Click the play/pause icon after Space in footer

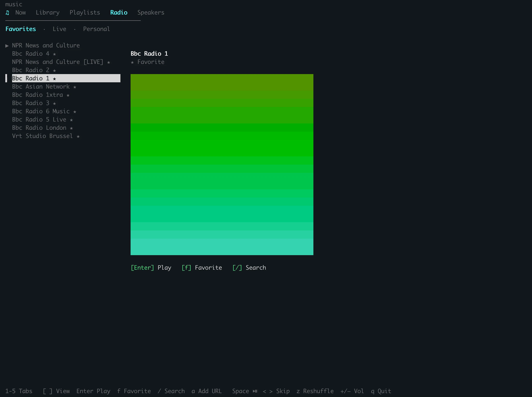[x=255, y=391]
